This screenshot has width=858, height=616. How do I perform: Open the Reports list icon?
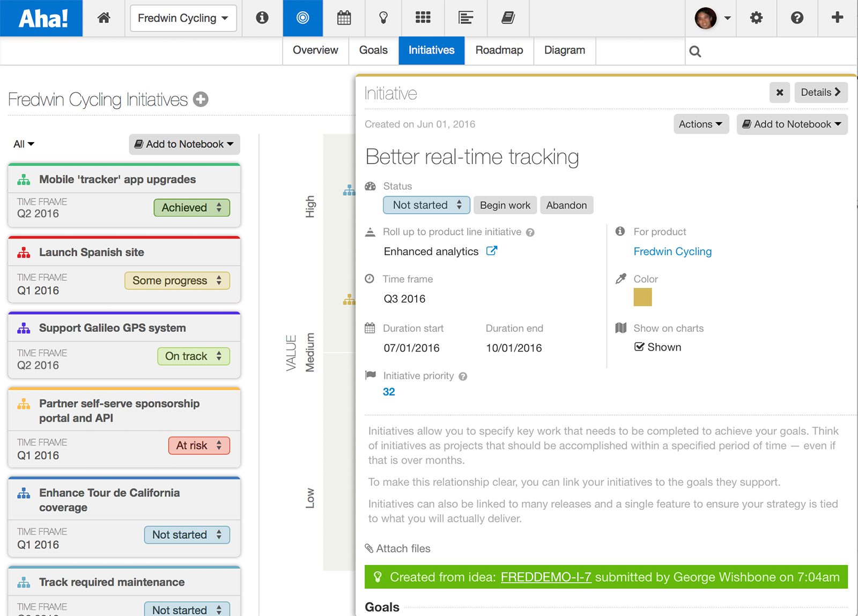point(466,18)
